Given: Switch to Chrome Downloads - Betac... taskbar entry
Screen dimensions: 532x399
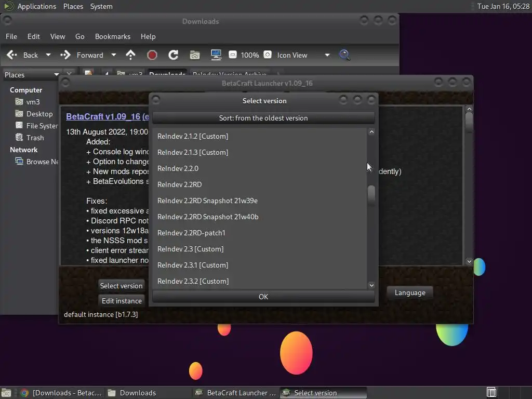Looking at the screenshot, I should click(x=61, y=393).
